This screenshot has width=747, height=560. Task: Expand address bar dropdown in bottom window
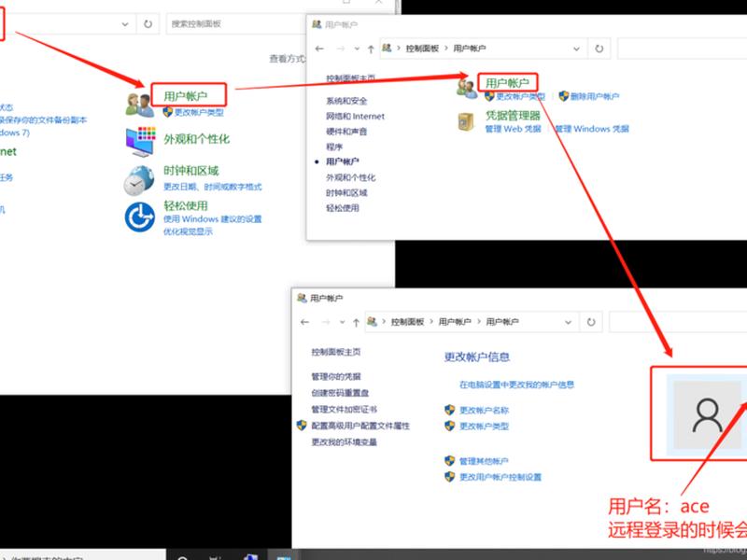point(568,322)
